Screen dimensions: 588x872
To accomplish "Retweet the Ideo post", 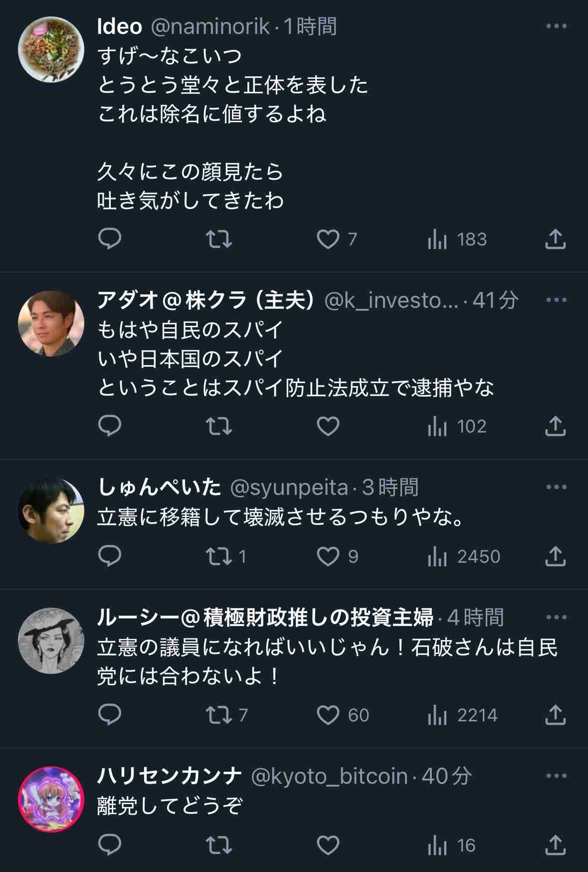I will coord(219,239).
